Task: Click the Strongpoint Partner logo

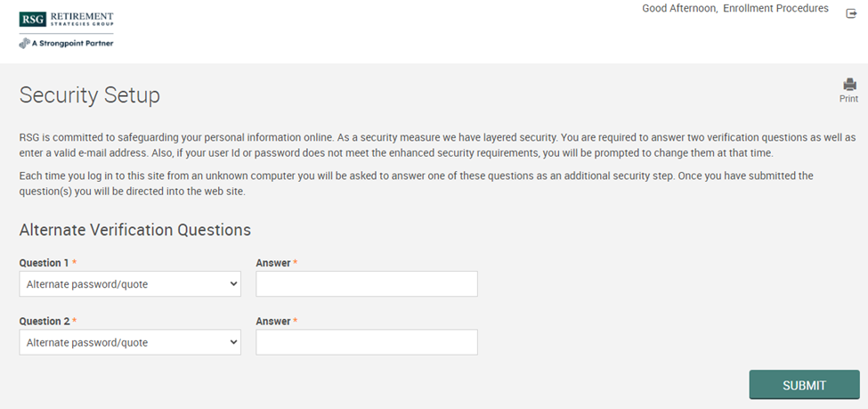Action: 66,43
